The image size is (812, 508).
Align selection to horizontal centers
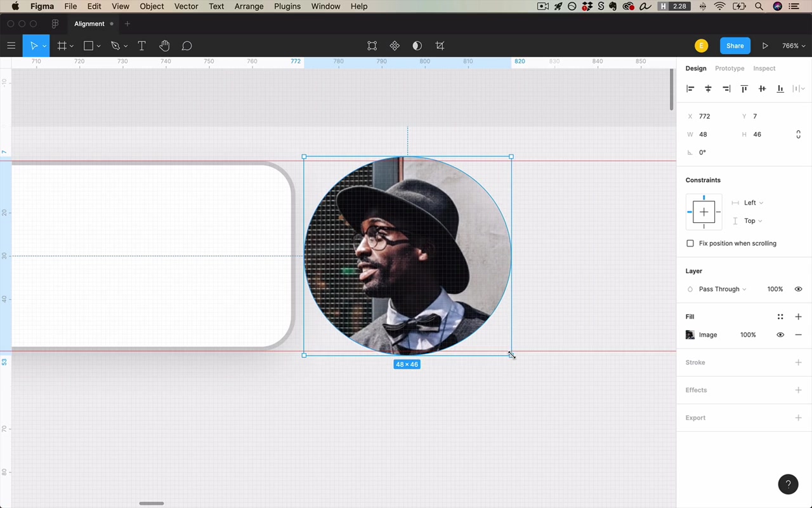click(x=708, y=89)
